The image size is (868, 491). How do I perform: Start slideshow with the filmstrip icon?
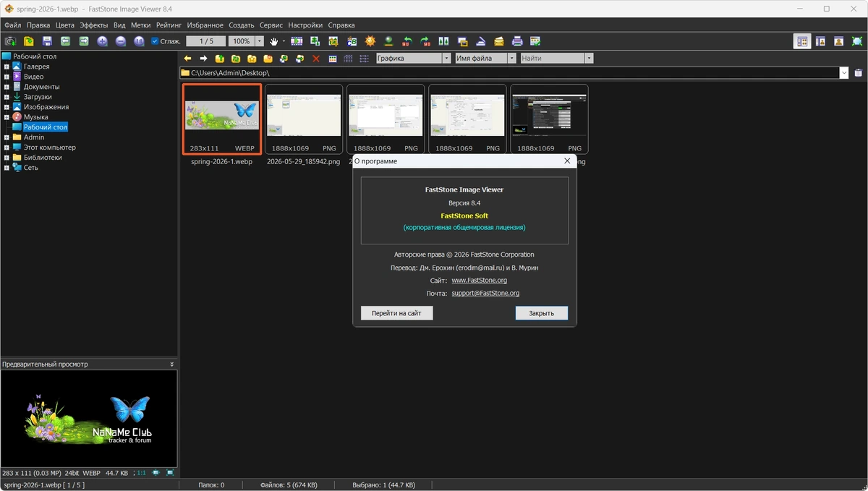pos(297,41)
